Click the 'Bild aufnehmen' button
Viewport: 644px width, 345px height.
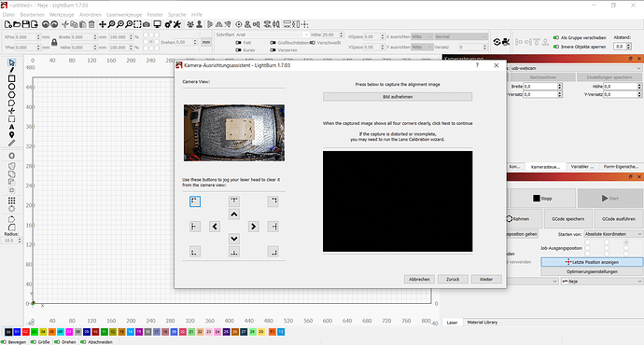[x=398, y=97]
